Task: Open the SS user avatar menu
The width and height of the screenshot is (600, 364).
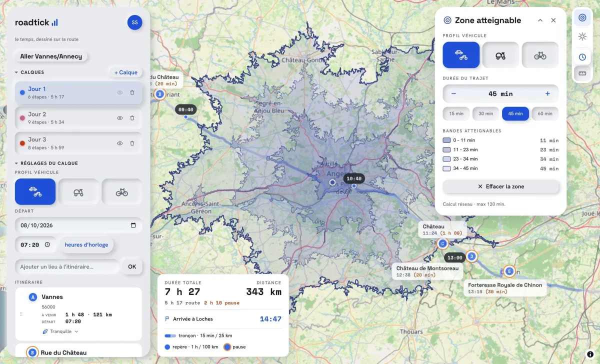Action: tap(135, 22)
